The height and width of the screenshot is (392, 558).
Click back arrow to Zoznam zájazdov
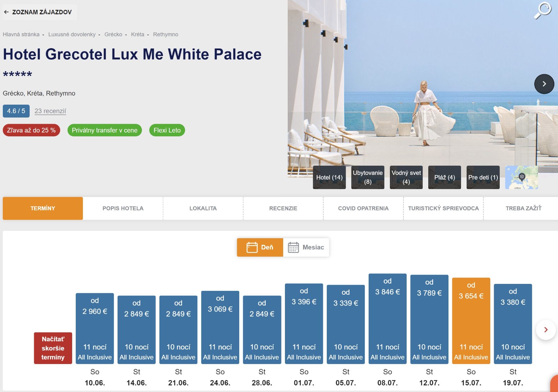pyautogui.click(x=6, y=12)
